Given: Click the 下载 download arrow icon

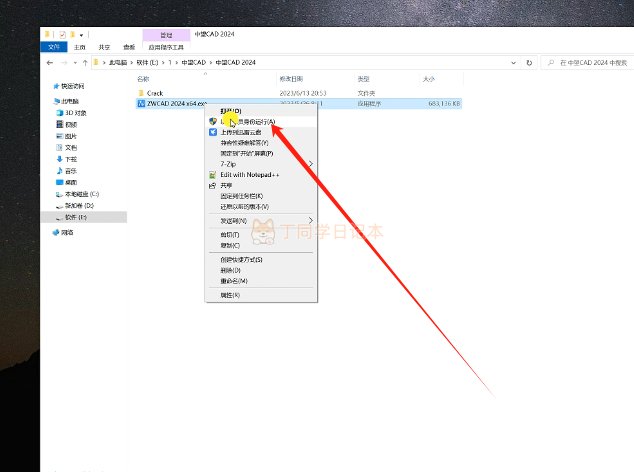Looking at the screenshot, I should (x=60, y=159).
